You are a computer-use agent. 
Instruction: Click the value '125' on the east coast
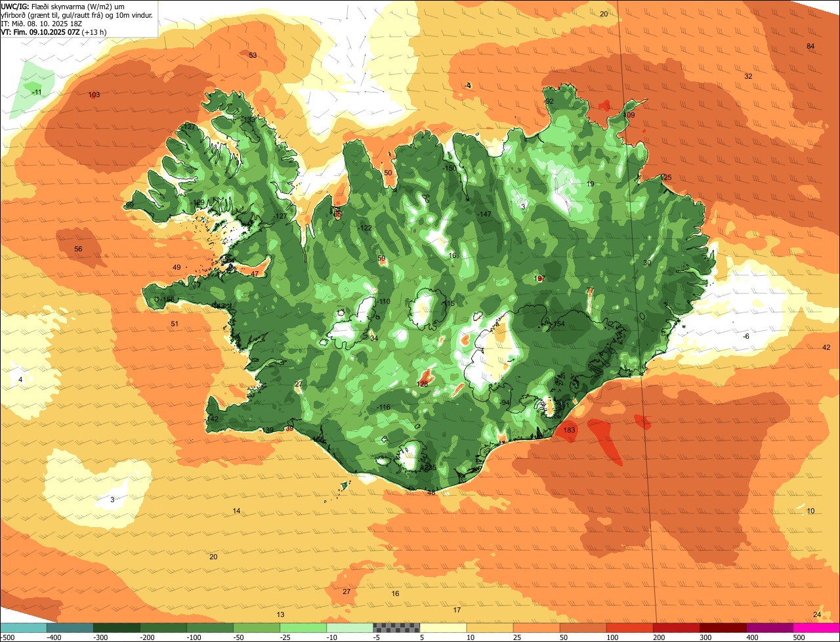[x=666, y=177]
